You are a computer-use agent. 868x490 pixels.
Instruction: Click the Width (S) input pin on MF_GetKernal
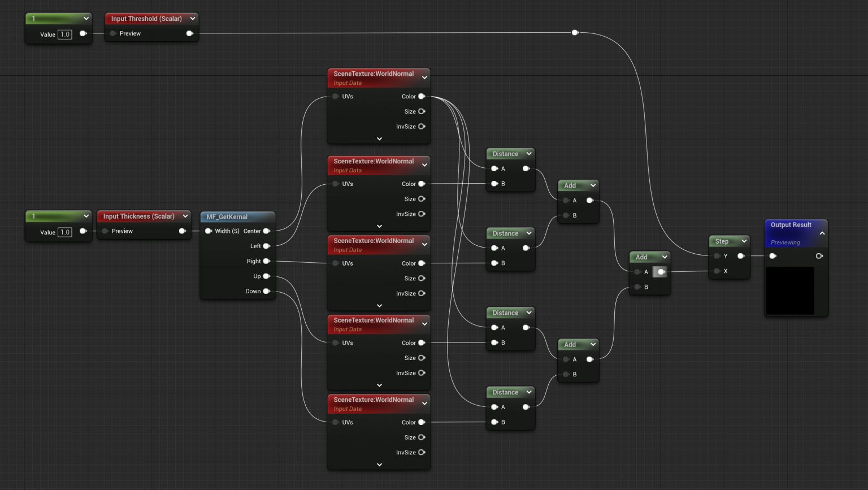click(209, 231)
